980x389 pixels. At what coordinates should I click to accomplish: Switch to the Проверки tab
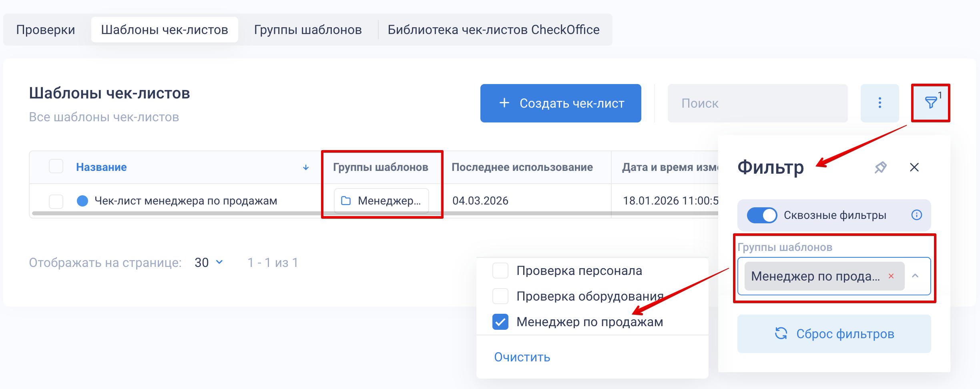click(x=46, y=30)
